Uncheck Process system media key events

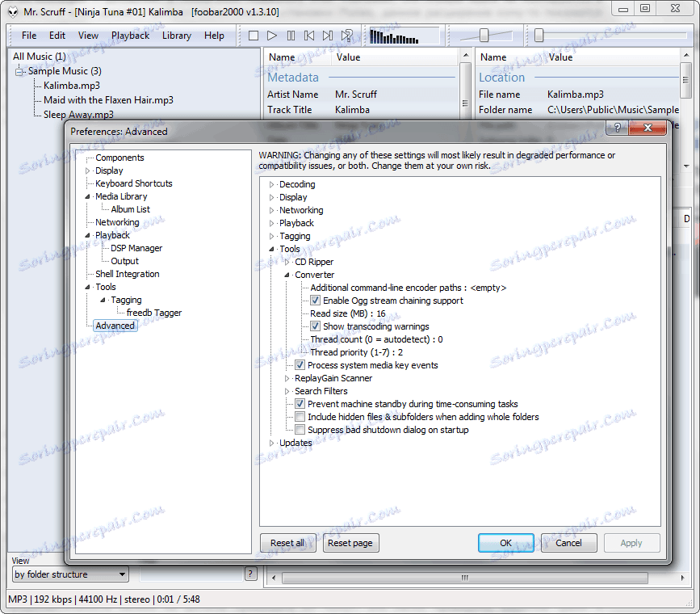pos(300,365)
